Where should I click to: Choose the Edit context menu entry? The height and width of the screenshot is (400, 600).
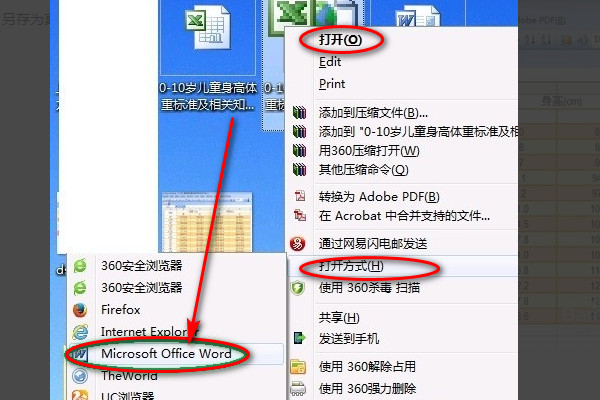330,62
